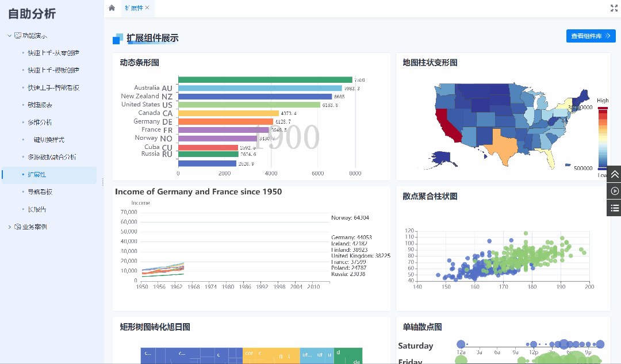Close the 扩展件 tab with its X
621x364 pixels.
point(147,8)
